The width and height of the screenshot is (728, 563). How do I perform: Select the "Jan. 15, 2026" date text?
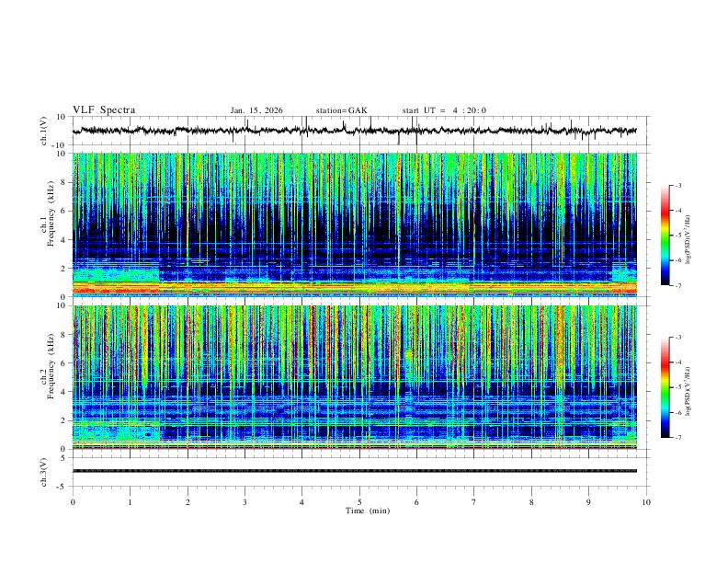tap(256, 110)
